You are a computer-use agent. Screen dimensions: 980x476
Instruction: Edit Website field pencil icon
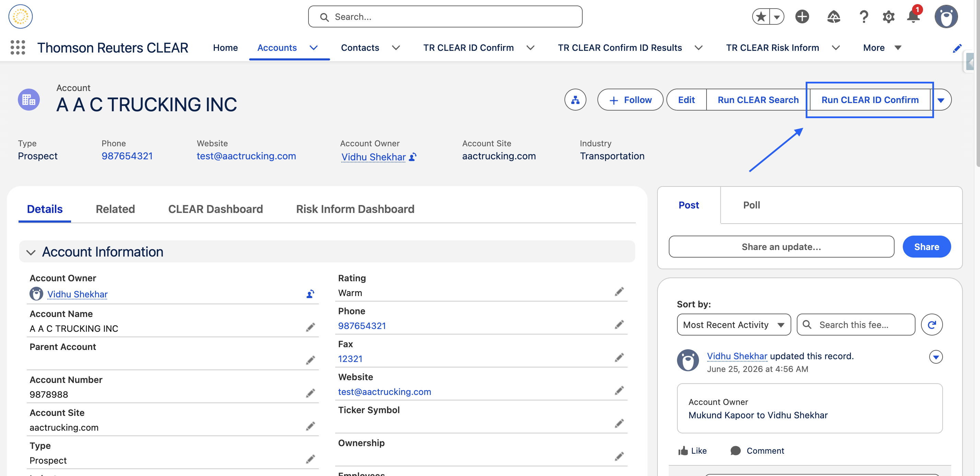pos(619,390)
